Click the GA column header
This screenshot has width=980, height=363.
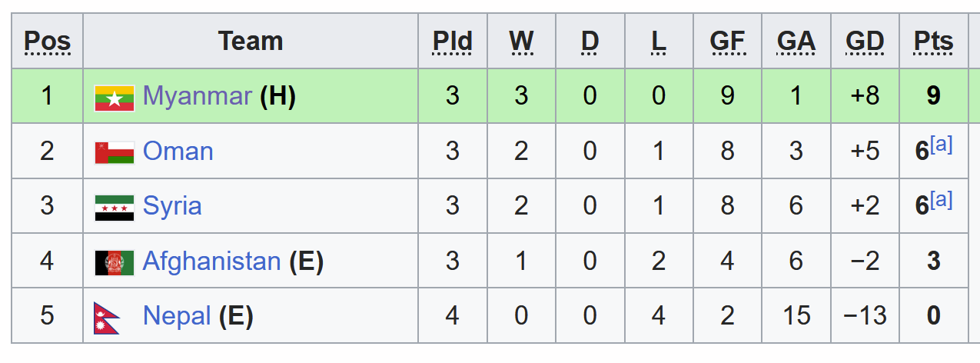click(796, 41)
